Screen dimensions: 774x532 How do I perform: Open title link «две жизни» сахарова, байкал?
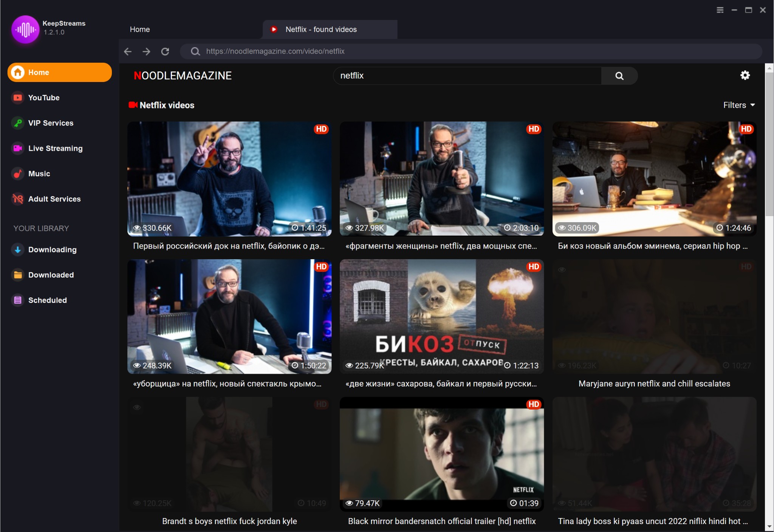coord(441,384)
